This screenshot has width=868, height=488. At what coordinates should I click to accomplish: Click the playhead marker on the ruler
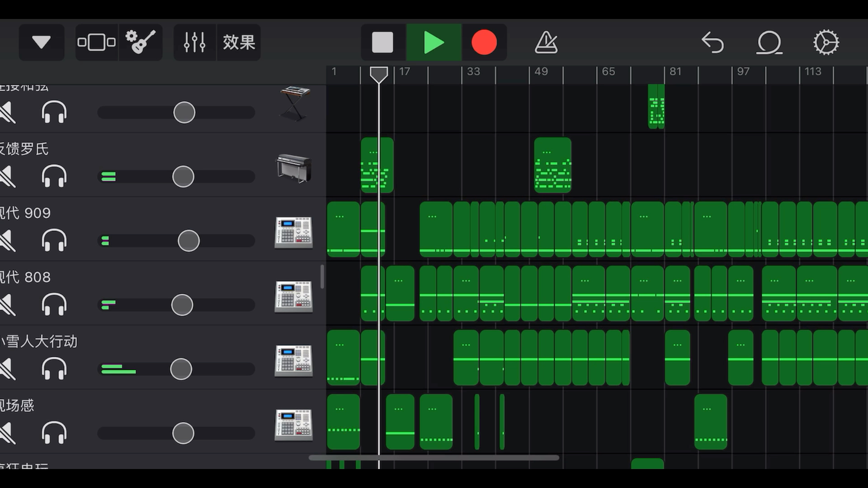[x=379, y=75]
